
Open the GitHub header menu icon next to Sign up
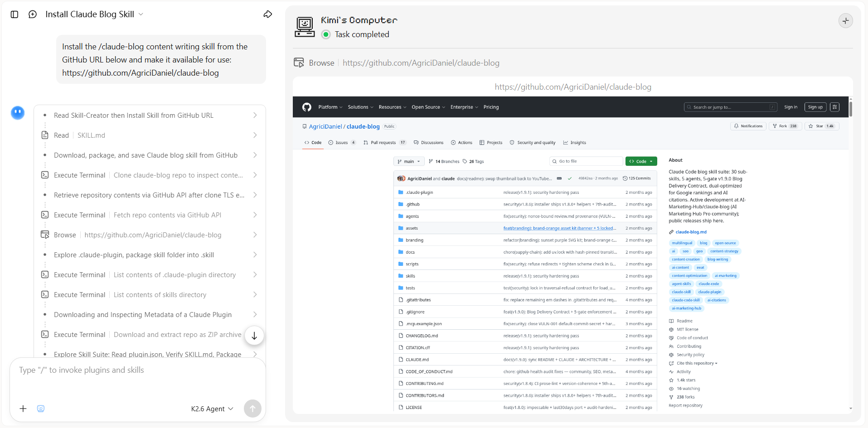(835, 107)
